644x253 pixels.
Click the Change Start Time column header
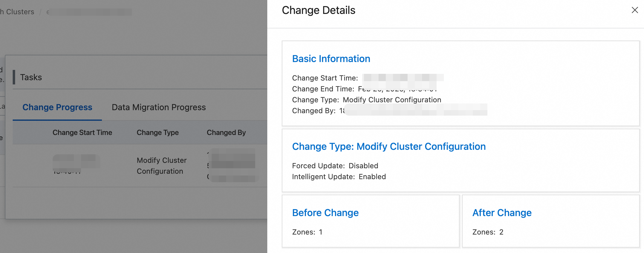pyautogui.click(x=82, y=133)
